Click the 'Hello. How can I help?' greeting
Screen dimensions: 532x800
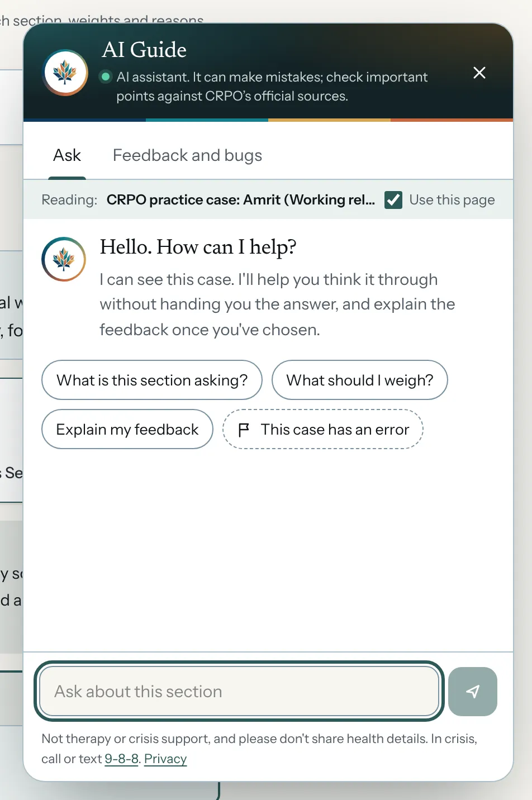[198, 247]
